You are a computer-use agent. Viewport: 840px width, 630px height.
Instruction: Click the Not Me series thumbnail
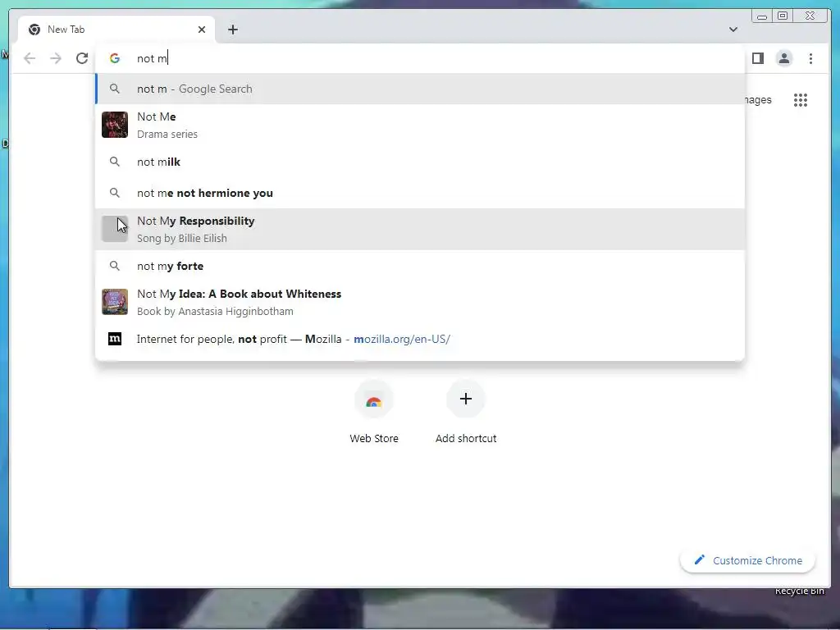coord(115,125)
